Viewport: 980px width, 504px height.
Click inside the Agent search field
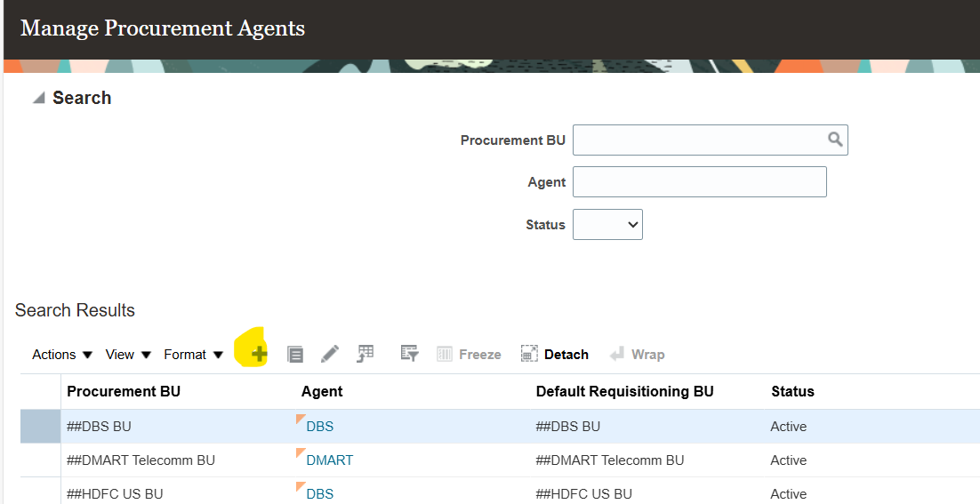(x=699, y=182)
